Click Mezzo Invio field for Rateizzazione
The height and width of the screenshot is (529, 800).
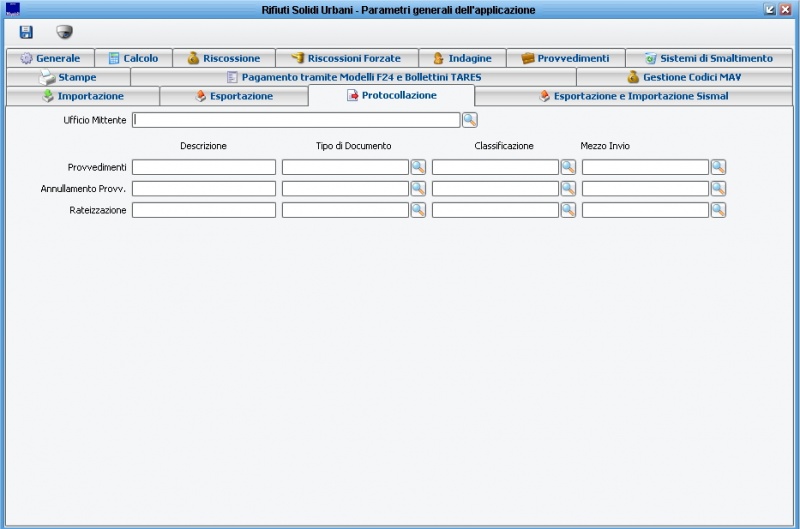(645, 210)
